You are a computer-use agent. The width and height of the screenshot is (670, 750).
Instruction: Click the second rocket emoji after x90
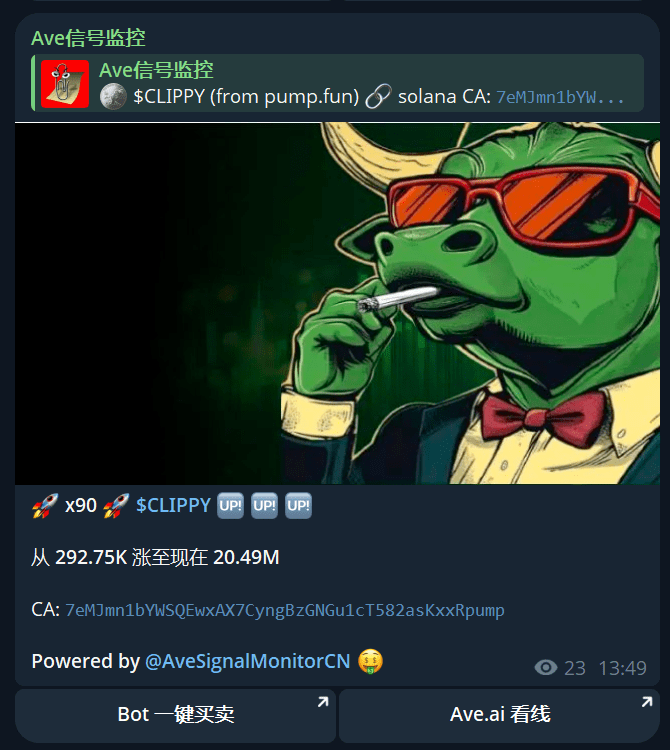(x=116, y=506)
